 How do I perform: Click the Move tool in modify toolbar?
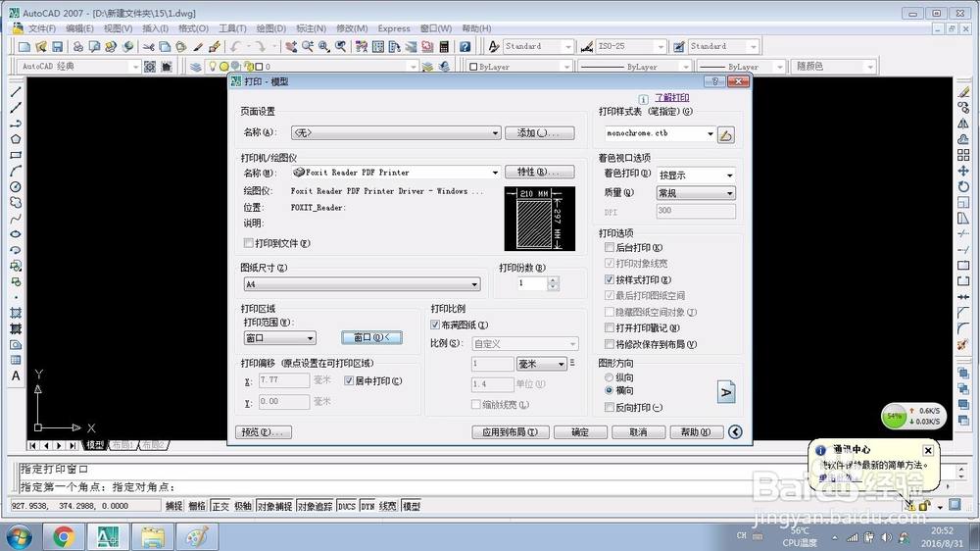pos(963,171)
